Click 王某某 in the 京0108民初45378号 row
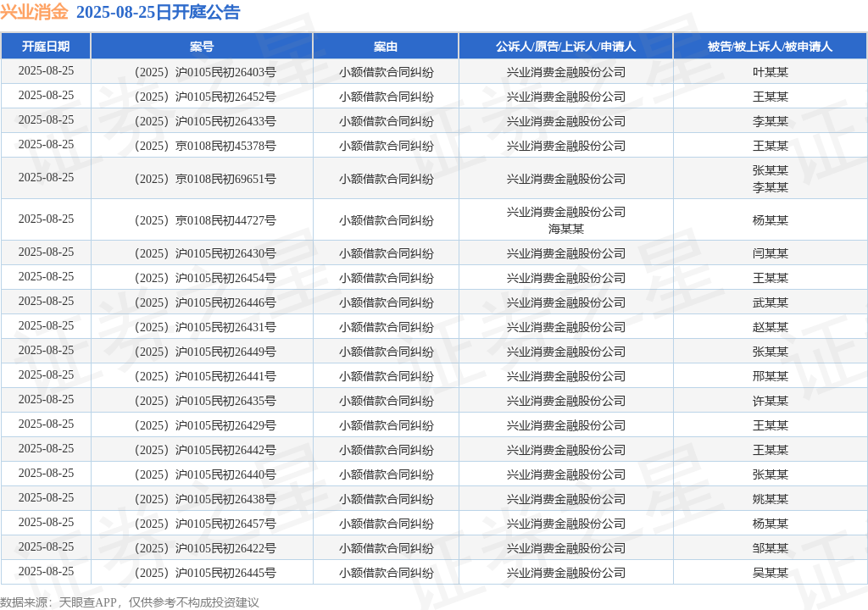Image resolution: width=868 pixels, height=610 pixels. click(x=770, y=146)
